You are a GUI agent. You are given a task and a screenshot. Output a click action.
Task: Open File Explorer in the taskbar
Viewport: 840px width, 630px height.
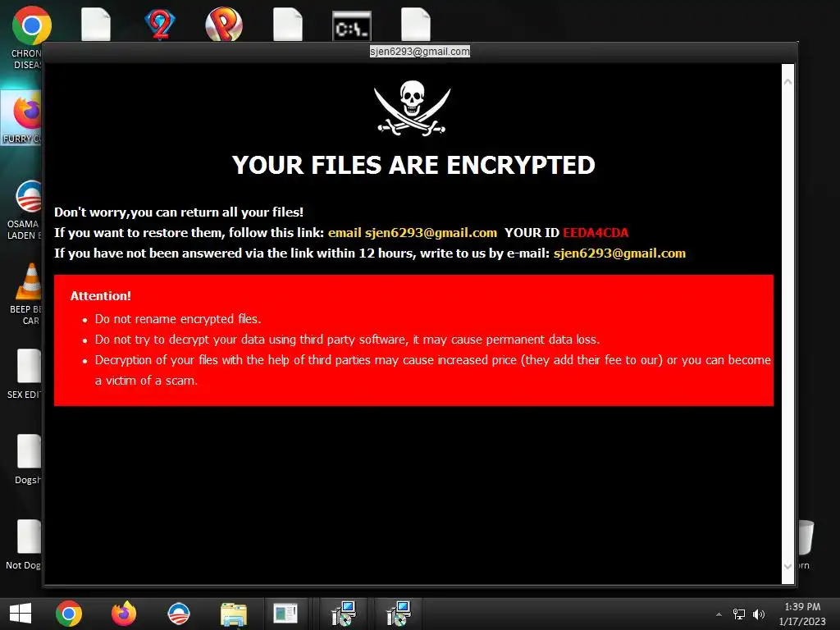point(234,614)
